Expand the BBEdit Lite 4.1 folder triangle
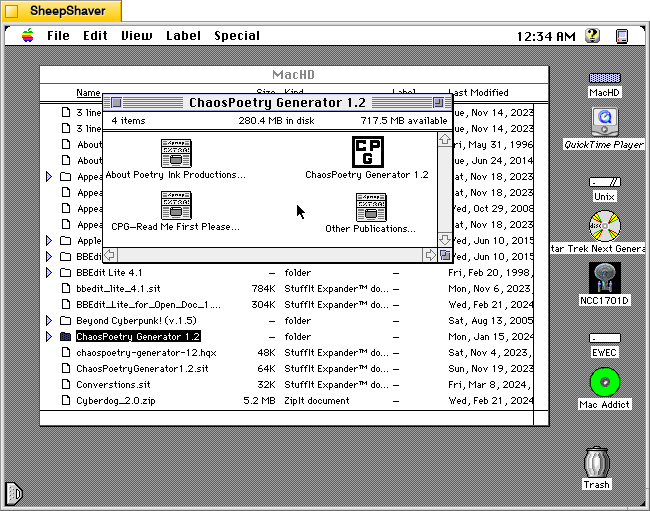 click(49, 272)
